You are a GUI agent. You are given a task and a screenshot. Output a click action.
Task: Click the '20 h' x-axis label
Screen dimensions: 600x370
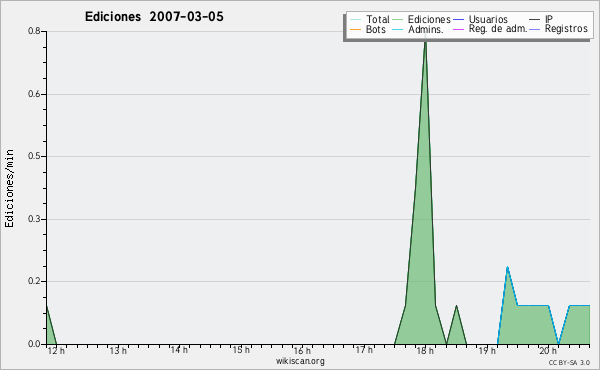tap(548, 351)
